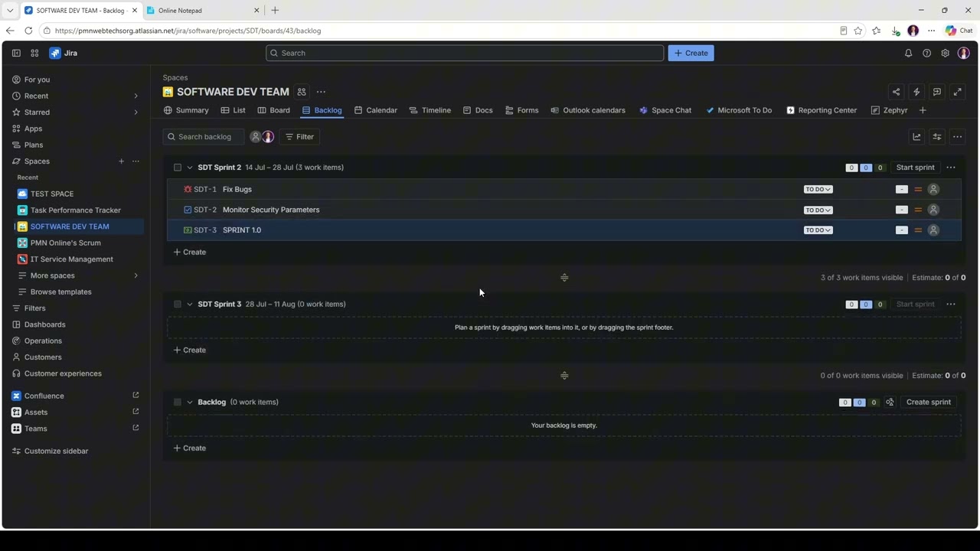Screen dimensions: 980x551
Task: Open backlog insights chart icon
Action: click(x=916, y=137)
